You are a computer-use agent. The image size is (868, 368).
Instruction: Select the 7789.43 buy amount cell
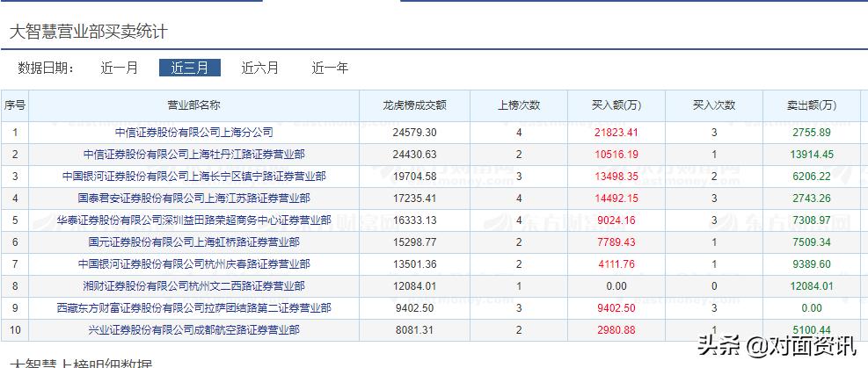point(616,242)
